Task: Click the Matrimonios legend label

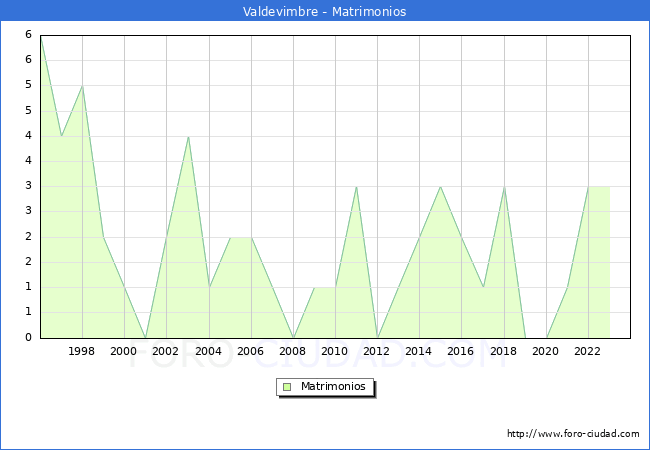Action: click(x=333, y=386)
